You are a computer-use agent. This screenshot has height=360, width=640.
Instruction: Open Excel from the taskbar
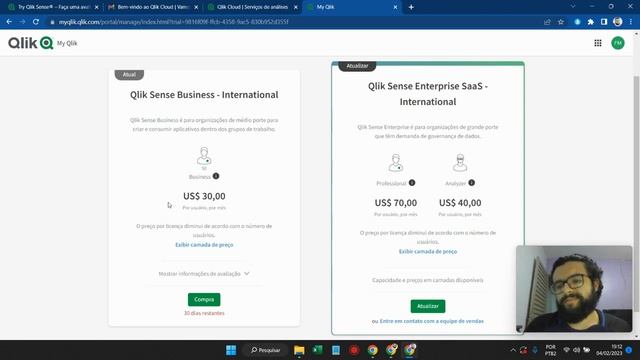[x=318, y=350]
